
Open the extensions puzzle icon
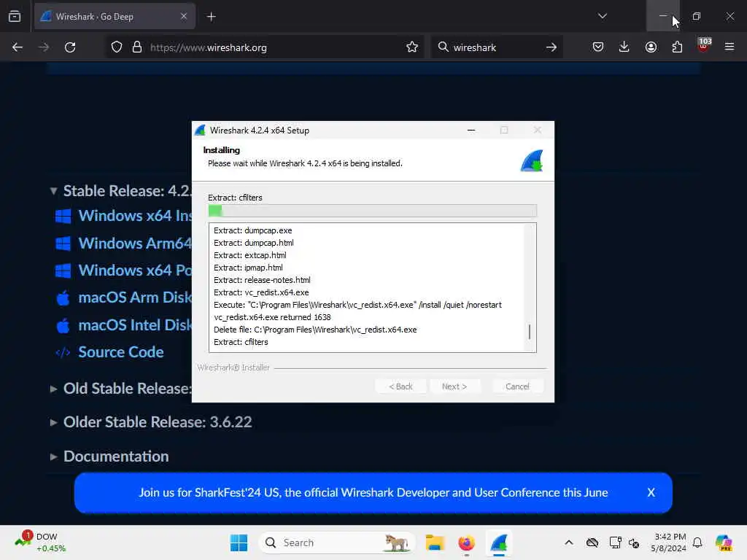677,47
